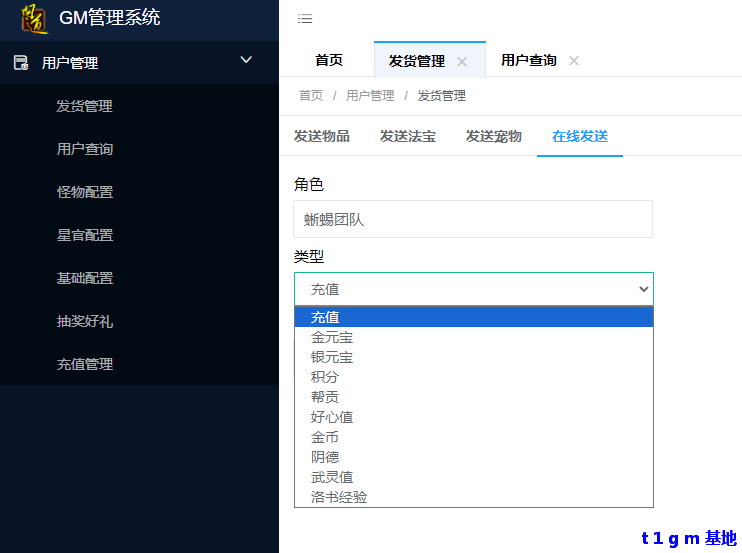Screen dimensions: 742x553
Task: Select 金元宝 from the dropdown list
Action: coord(332,337)
